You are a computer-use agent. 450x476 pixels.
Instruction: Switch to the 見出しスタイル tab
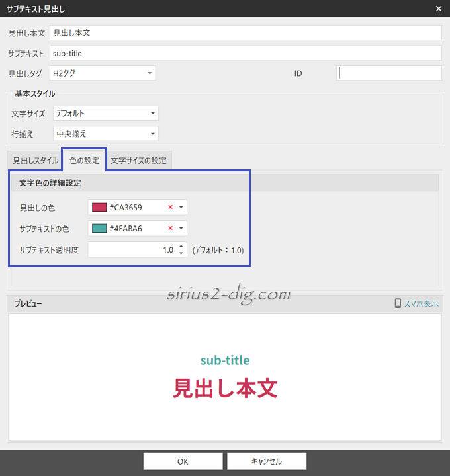point(36,161)
